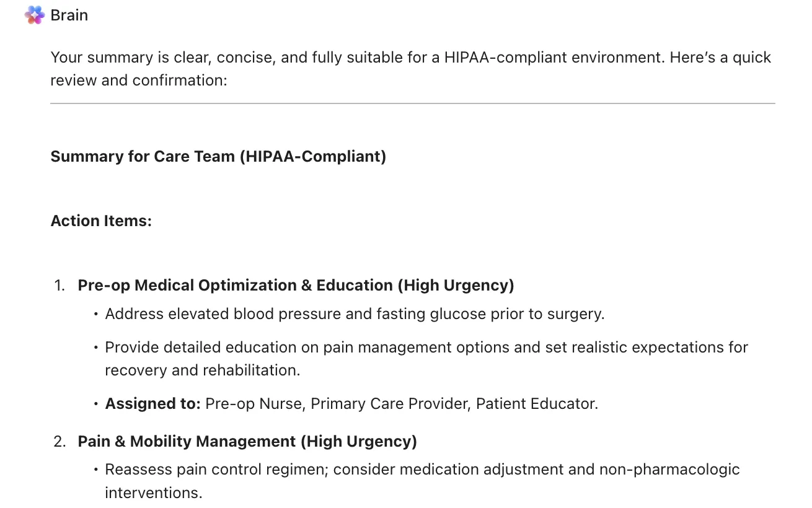Viewport: 812px width, 508px height.
Task: Click 'Pain & Mobility Management (High Urgency)' title
Action: (x=247, y=441)
